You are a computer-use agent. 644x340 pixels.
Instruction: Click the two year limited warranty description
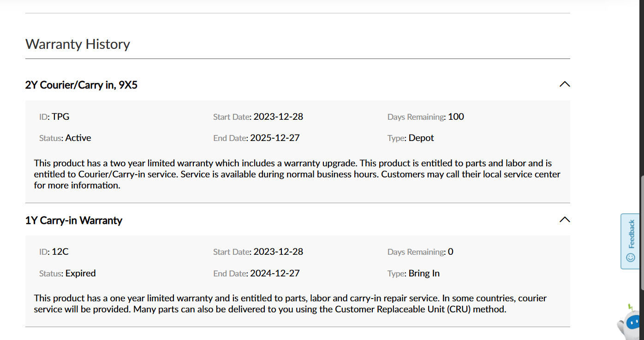(297, 174)
